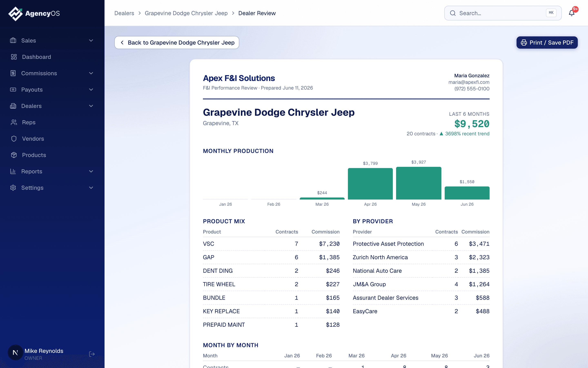Click Zurich North America provider row
The width and height of the screenshot is (588, 368).
[421, 257]
